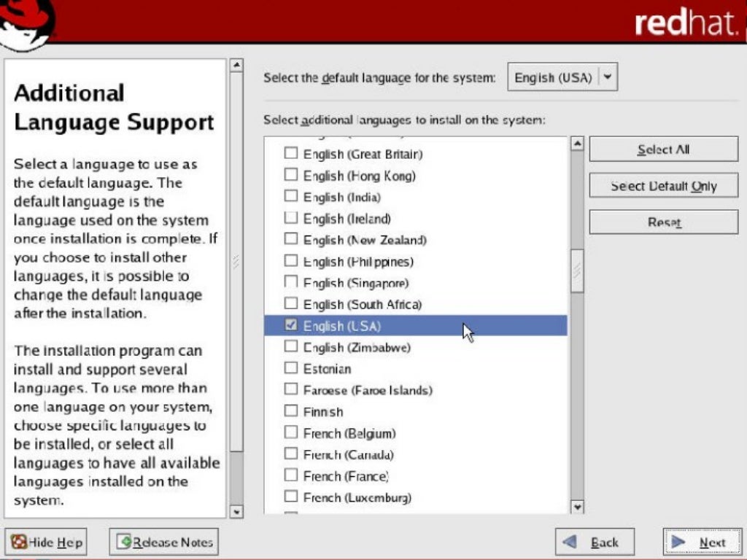Click the Release Notes document icon
This screenshot has height=560, width=747.
(x=124, y=542)
